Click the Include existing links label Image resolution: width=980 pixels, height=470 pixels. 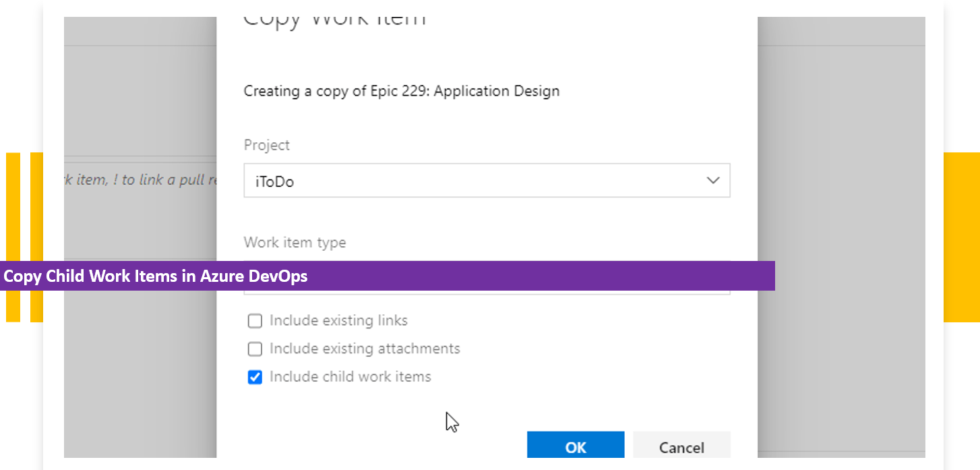(338, 320)
